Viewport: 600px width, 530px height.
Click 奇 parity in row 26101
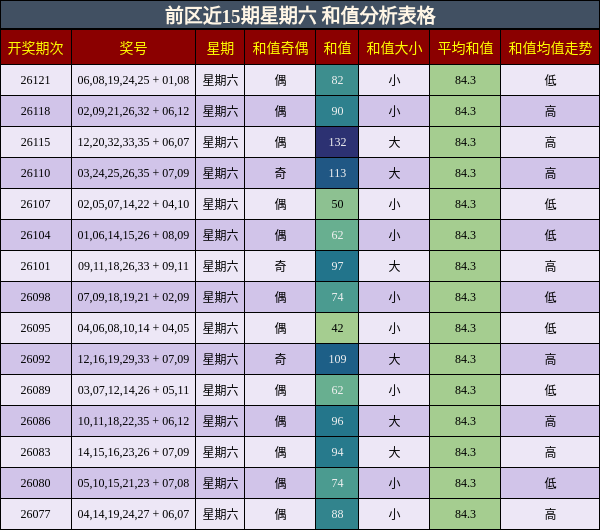coord(280,266)
